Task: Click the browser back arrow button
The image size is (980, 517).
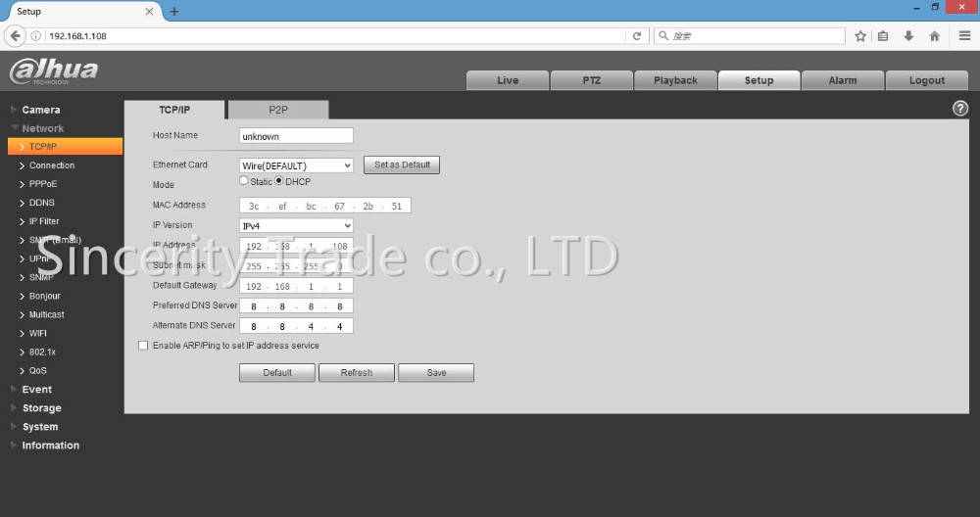Action: tap(15, 36)
